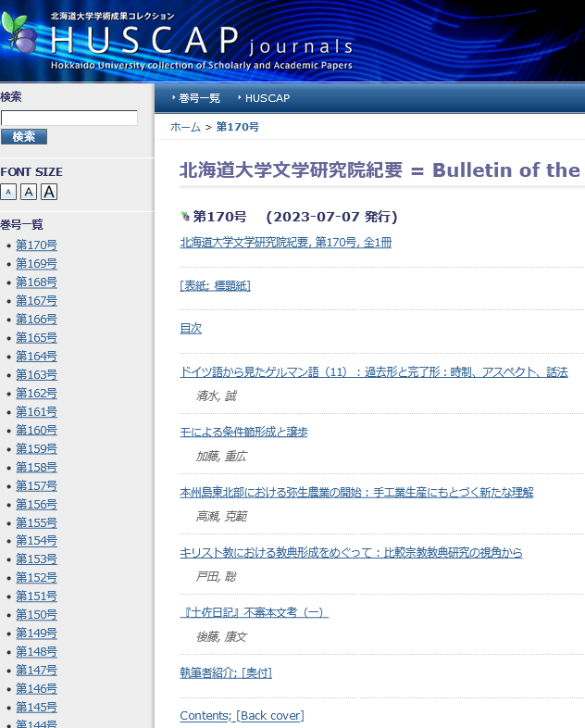Select 第163号 in the volume list
The image size is (585, 728).
[x=37, y=375]
